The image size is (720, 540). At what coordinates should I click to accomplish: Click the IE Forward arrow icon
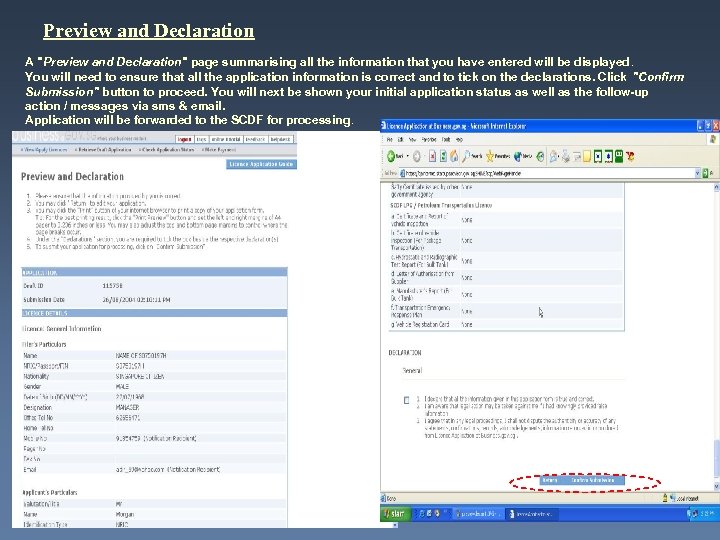point(416,157)
